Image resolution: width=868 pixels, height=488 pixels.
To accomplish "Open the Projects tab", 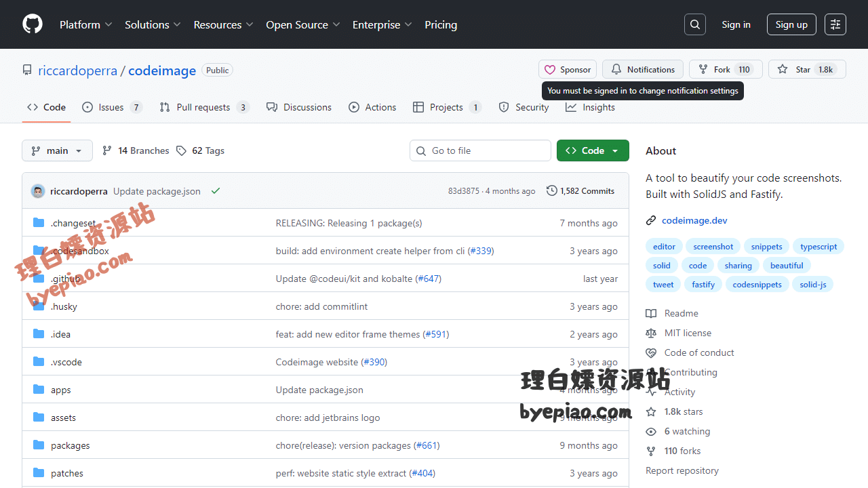I will (x=447, y=107).
